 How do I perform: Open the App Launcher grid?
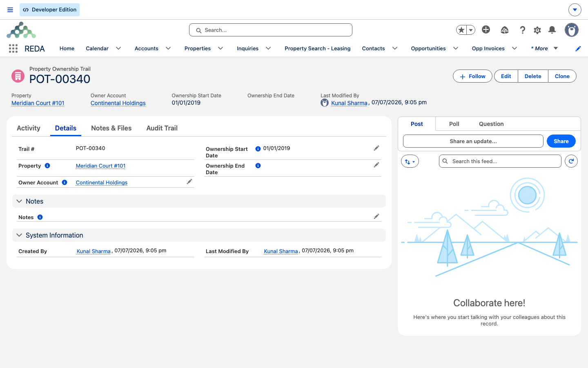(13, 48)
